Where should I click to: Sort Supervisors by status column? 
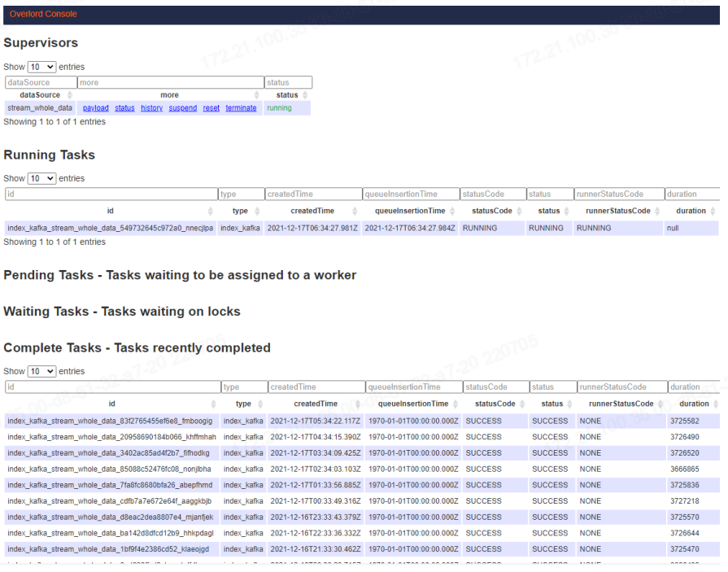(287, 95)
